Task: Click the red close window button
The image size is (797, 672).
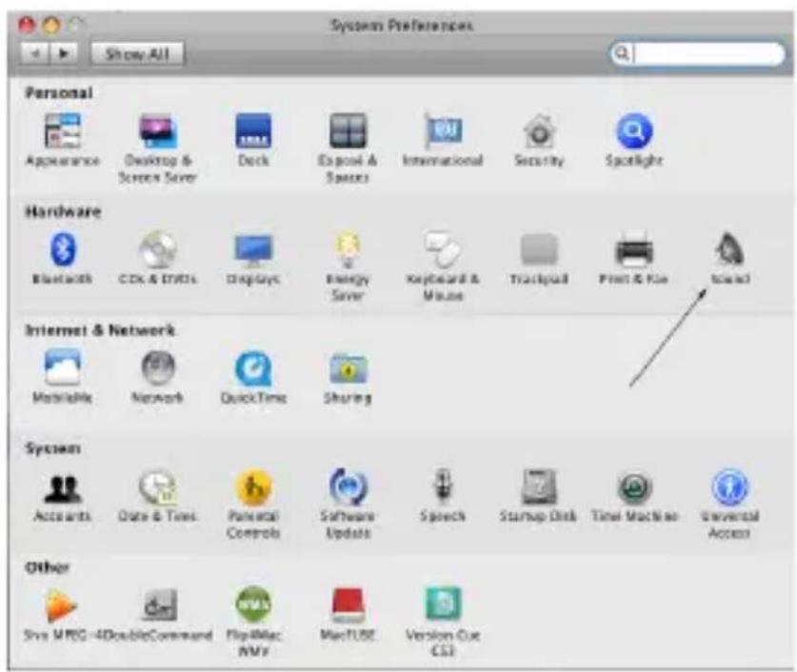Action: 27,25
